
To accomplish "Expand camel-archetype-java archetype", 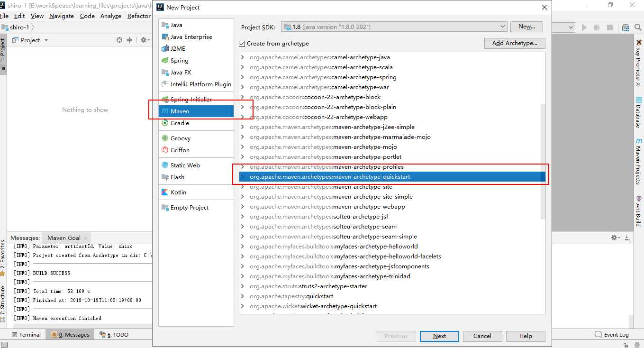I will click(x=243, y=57).
